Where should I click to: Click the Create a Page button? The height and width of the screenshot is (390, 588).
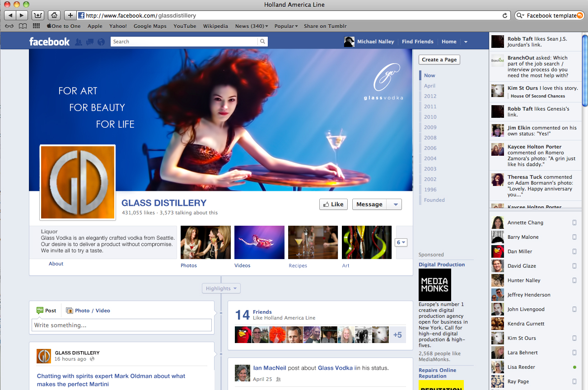click(439, 60)
